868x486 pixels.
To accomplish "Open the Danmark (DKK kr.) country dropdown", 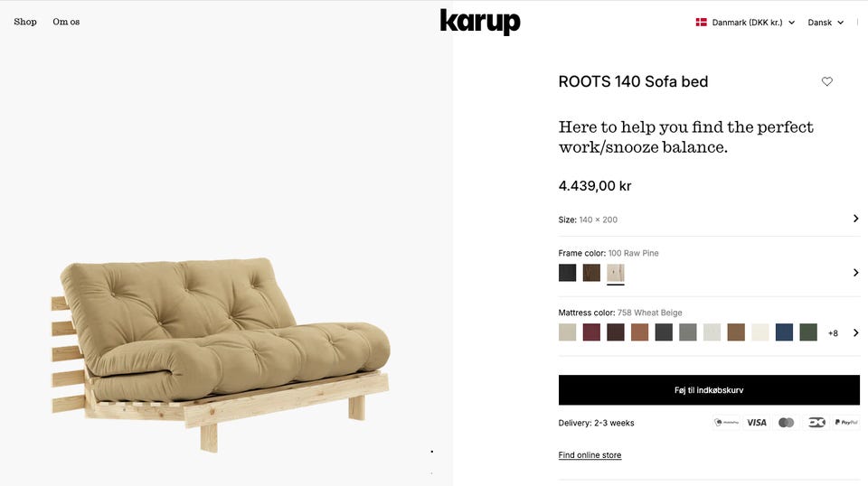I will 746,22.
